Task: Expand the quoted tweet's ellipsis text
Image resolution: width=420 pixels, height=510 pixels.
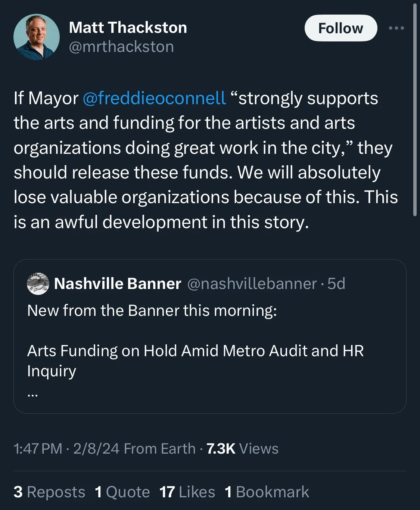Action: click(33, 393)
